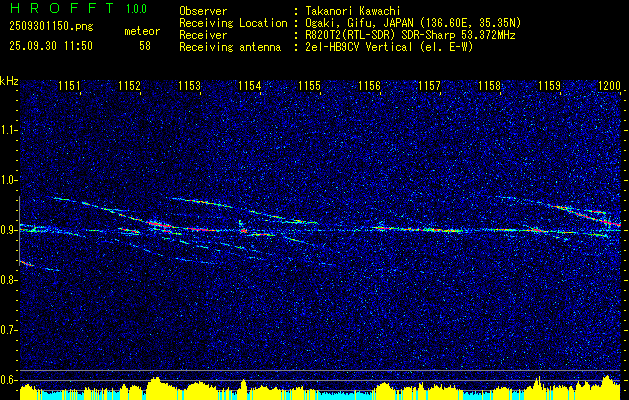Click the 1200 time axis marker

point(609,85)
